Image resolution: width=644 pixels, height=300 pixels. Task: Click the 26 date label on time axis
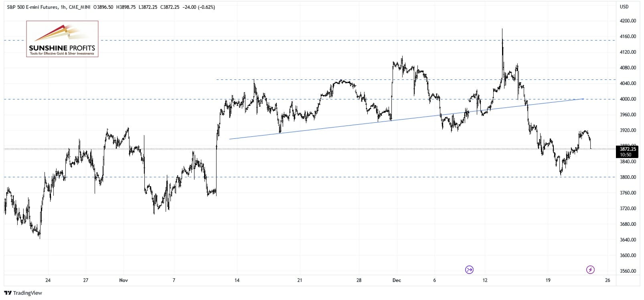(x=608, y=280)
